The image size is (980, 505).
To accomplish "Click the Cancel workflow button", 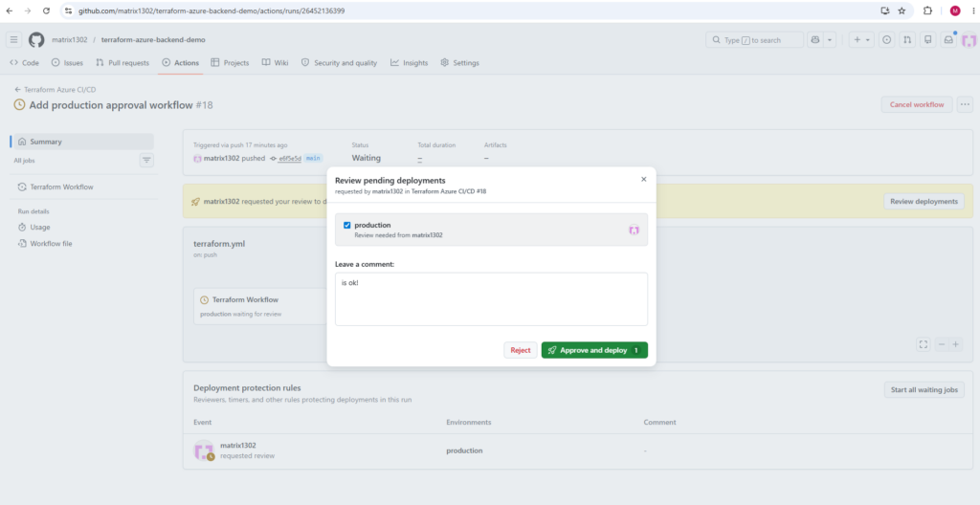I will pos(917,104).
